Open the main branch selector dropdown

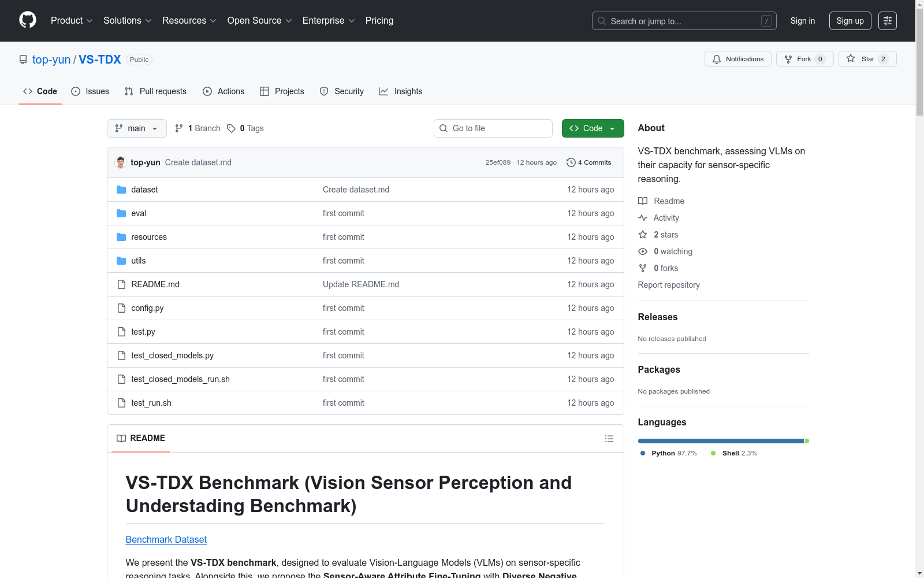coord(137,128)
